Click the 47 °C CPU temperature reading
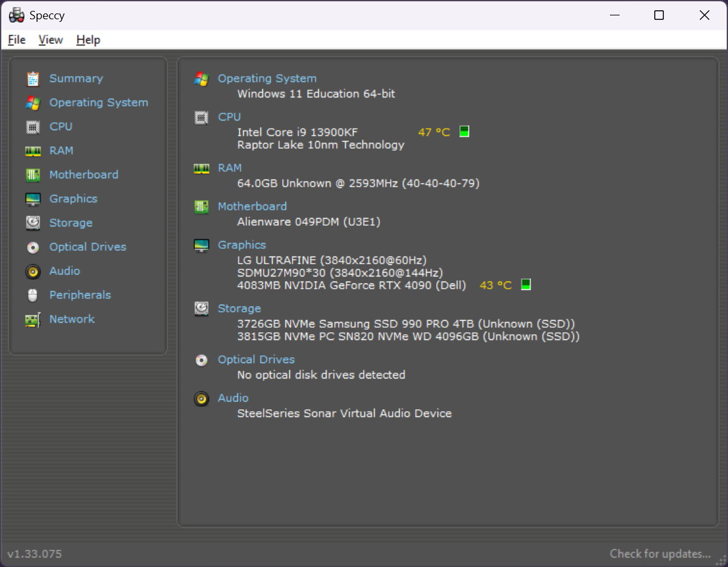This screenshot has height=567, width=728. coord(434,132)
